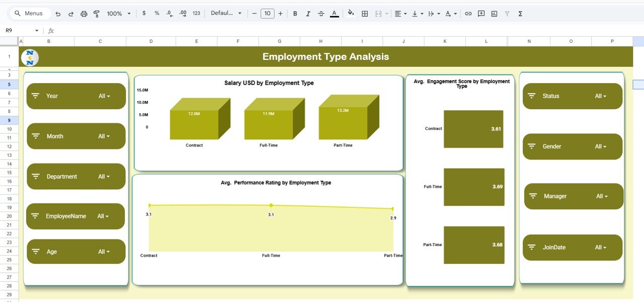Screen dimensions: 644x302
Task: Open the Menus search button
Action: click(x=29, y=13)
